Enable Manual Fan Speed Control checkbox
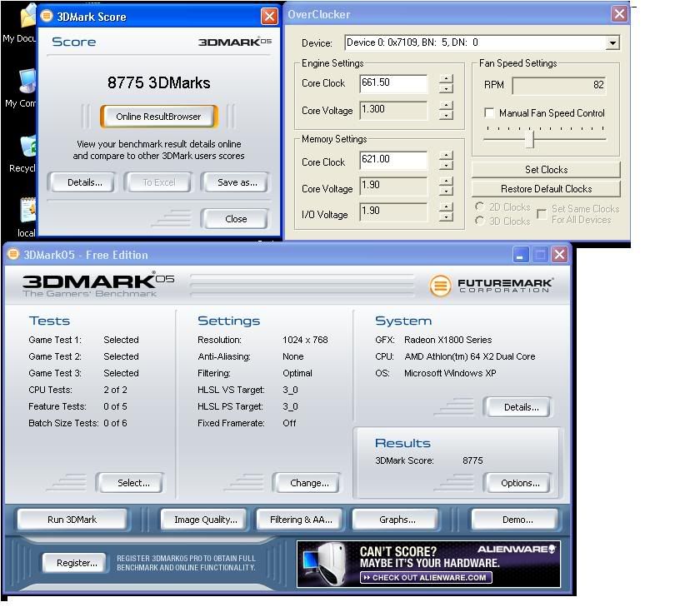This screenshot has height=612, width=700. [489, 113]
